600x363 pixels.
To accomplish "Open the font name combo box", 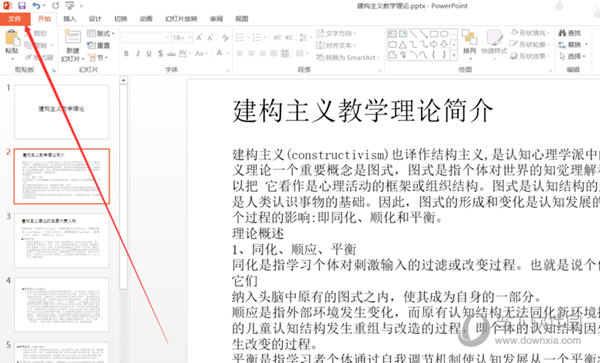I will point(146,37).
